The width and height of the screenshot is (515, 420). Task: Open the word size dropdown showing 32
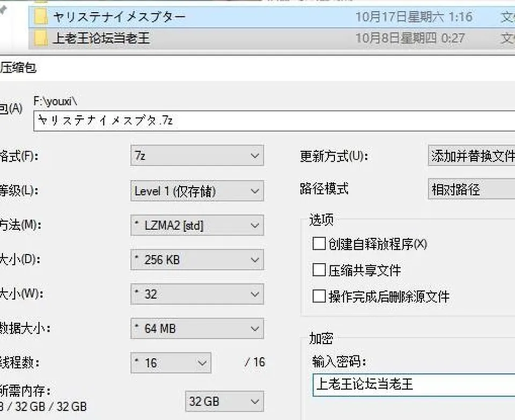197,294
